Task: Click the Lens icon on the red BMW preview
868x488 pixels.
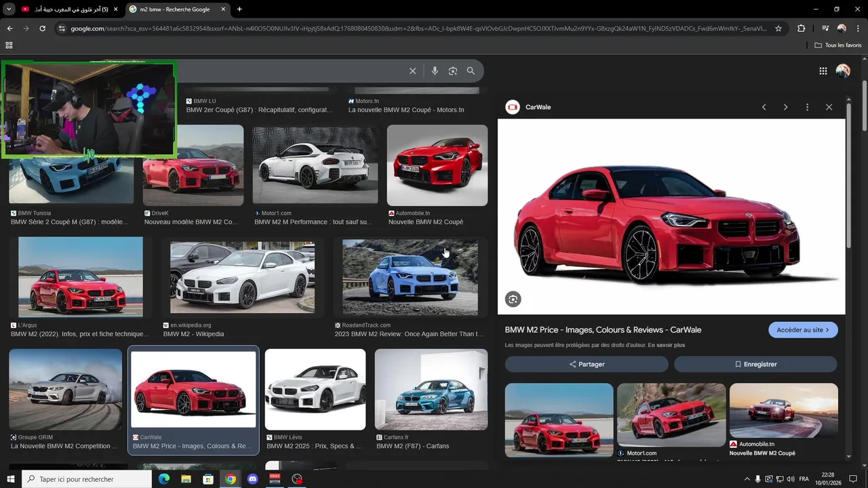Action: pos(513,299)
